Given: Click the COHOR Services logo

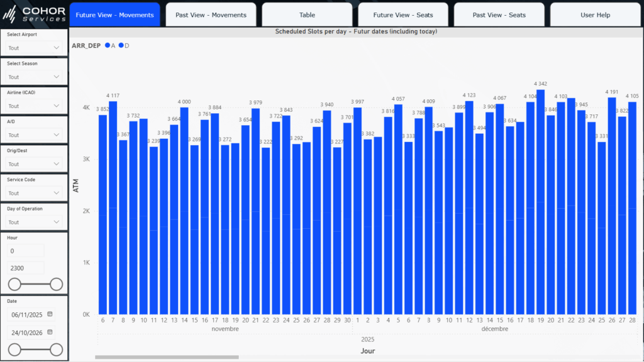Looking at the screenshot, I should click(35, 14).
